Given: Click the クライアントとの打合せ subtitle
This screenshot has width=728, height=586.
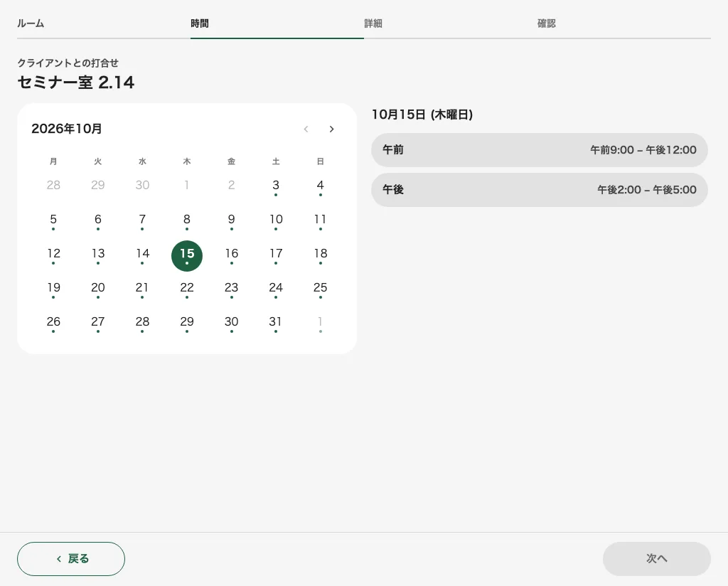Looking at the screenshot, I should click(x=68, y=63).
